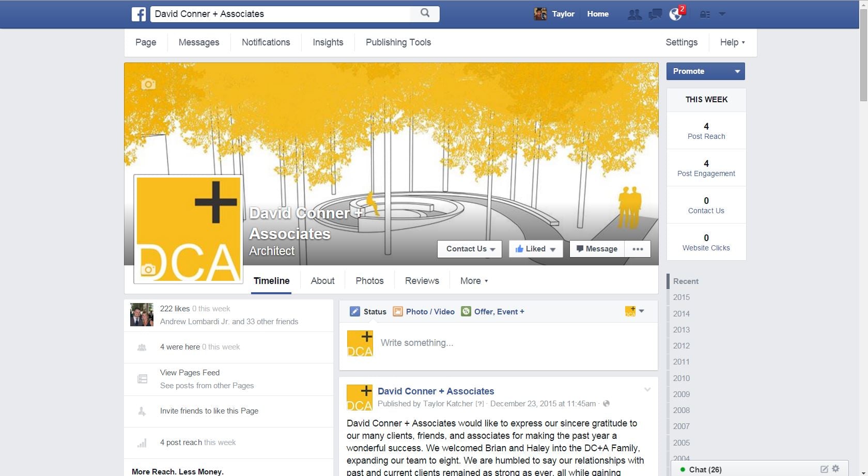868x476 pixels.
Task: Open Publishing Tools tab
Action: tap(398, 42)
